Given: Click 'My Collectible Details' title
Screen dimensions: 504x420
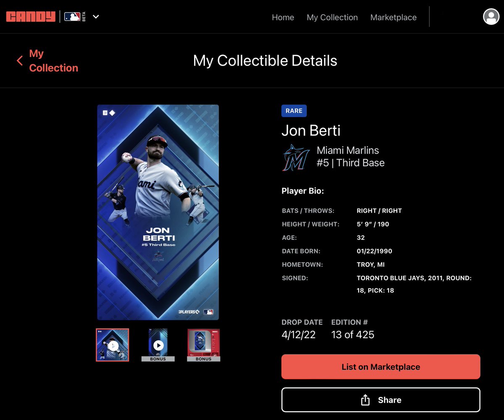Looking at the screenshot, I should pyautogui.click(x=265, y=61).
